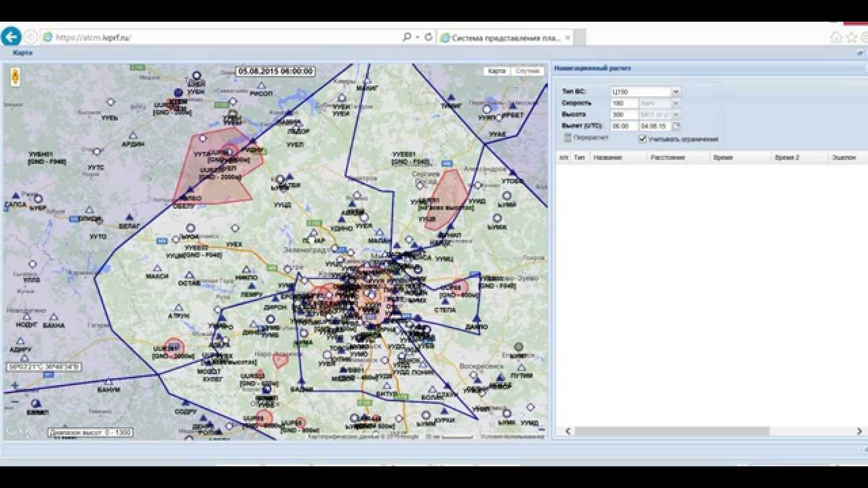
Task: Select the ГАПСА waypoint triangle
Action: (x=15, y=196)
